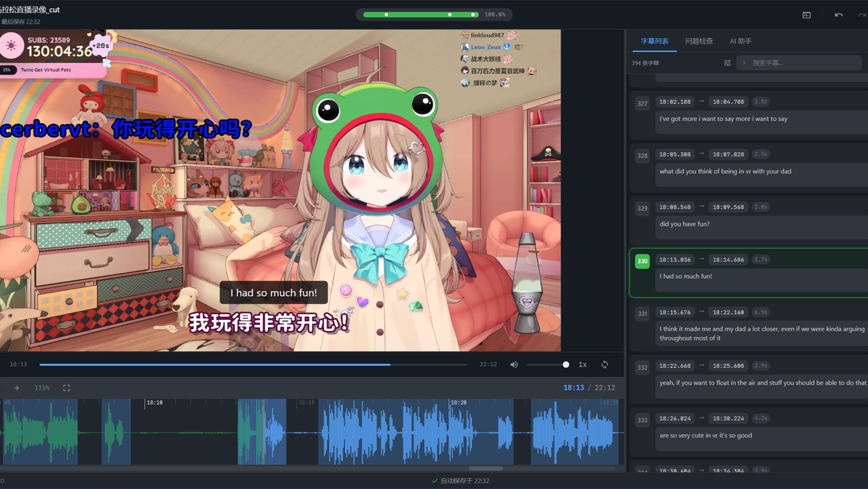Viewport: 868px width, 489px height.
Task: Seek using the video playback progress bar
Action: point(253,365)
